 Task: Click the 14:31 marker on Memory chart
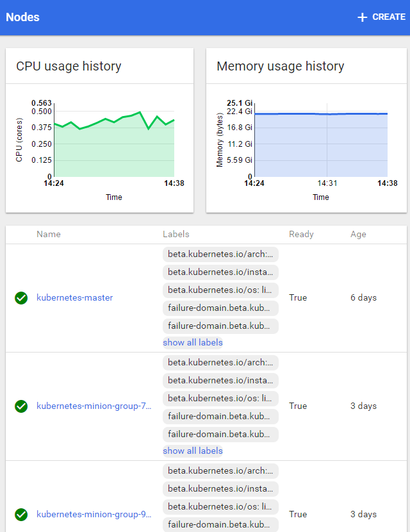click(x=327, y=183)
